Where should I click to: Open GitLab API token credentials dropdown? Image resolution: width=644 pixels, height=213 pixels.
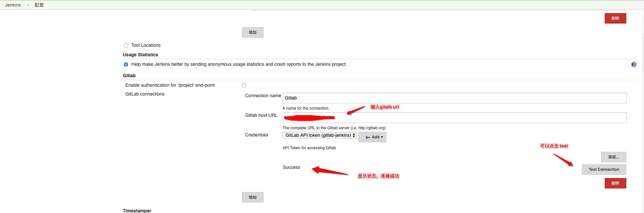pyautogui.click(x=320, y=135)
